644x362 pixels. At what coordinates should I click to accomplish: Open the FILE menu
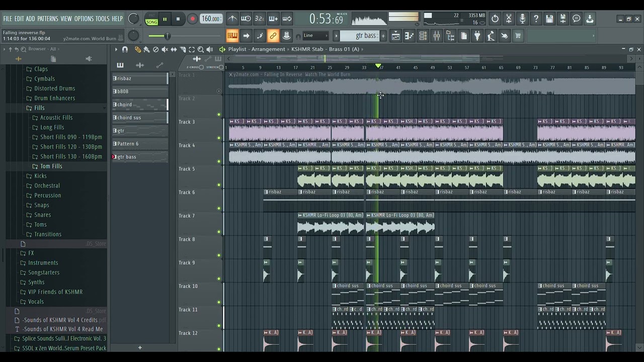8,19
